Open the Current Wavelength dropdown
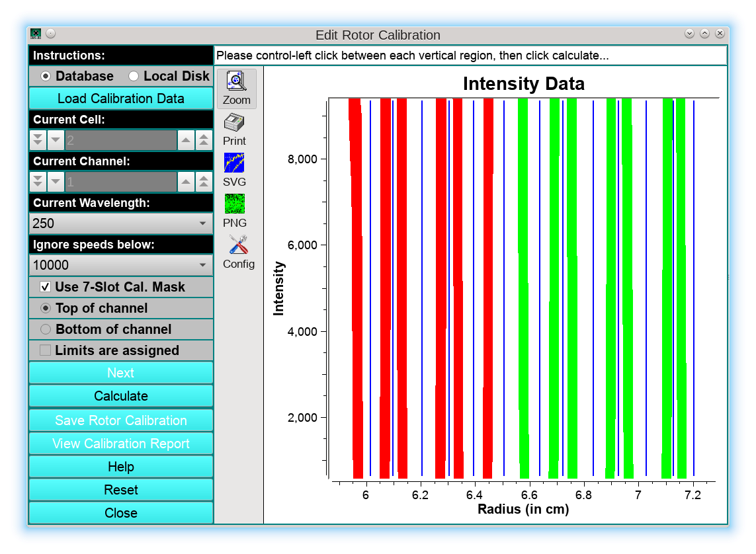The width and height of the screenshot is (756, 554). coord(120,223)
